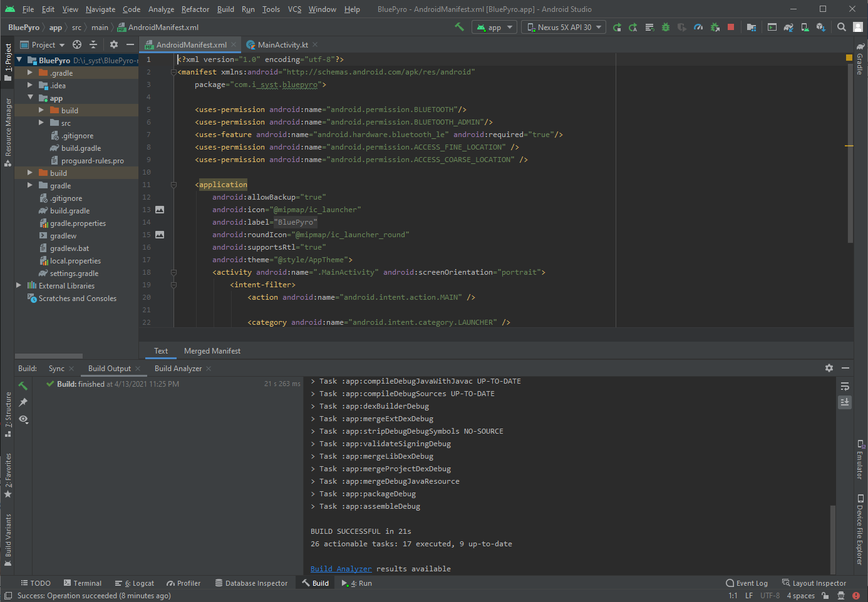Viewport: 868px width, 602px height.
Task: Click the user account avatar icon
Action: tap(858, 27)
